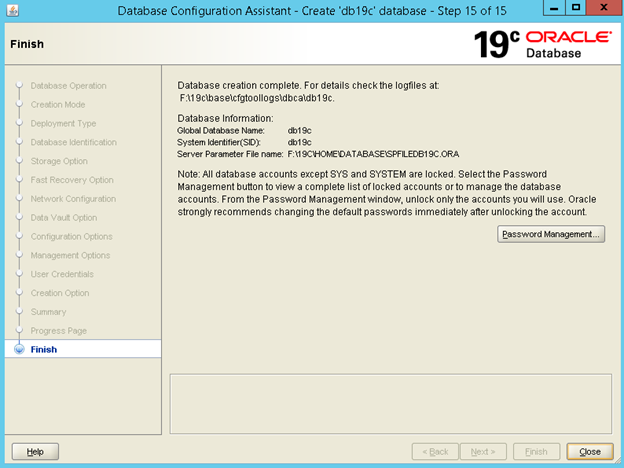
Task: Select the Fast Recovery Option step
Action: click(x=72, y=180)
